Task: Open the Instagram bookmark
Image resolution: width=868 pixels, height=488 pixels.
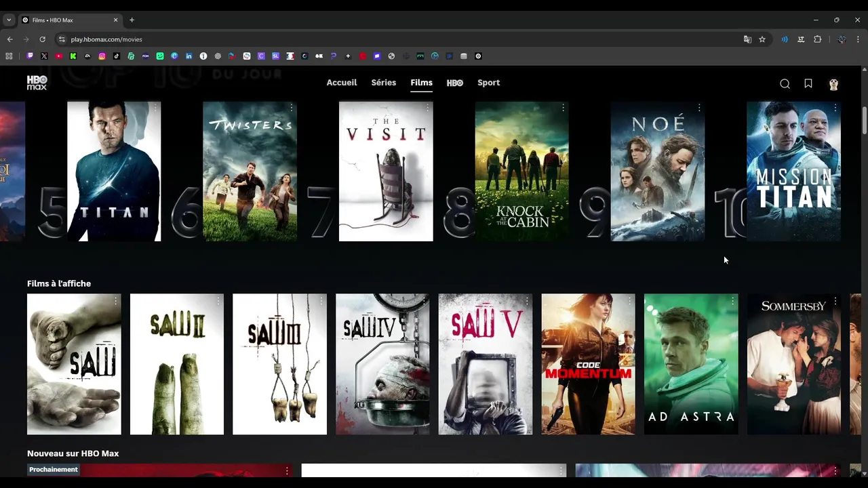Action: [102, 56]
